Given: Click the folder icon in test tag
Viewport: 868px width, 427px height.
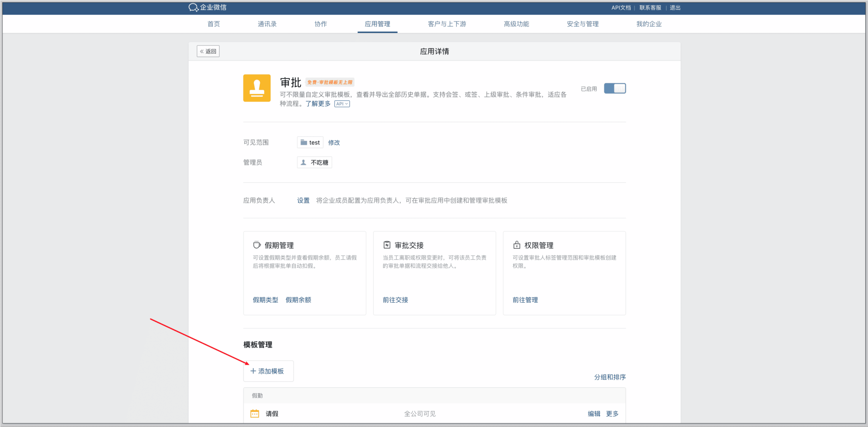Looking at the screenshot, I should [x=304, y=142].
